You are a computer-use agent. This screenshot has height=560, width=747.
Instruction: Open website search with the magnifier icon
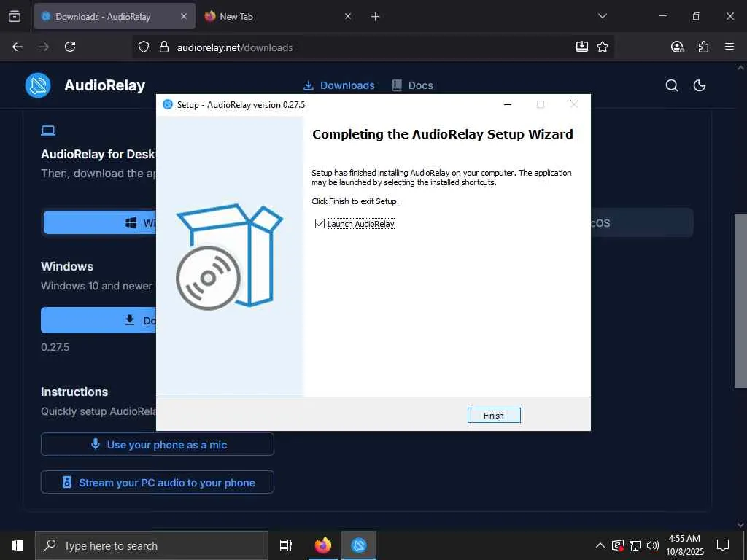[x=672, y=85]
